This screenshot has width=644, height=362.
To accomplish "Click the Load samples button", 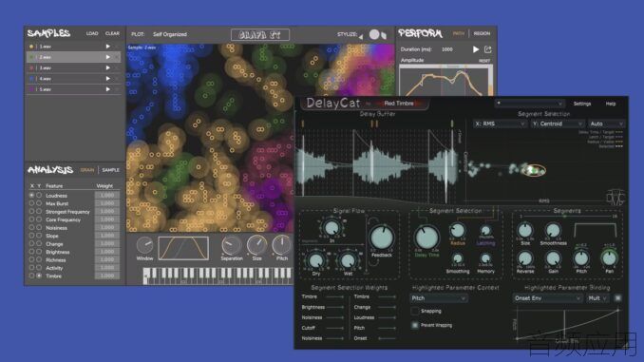I will click(92, 33).
